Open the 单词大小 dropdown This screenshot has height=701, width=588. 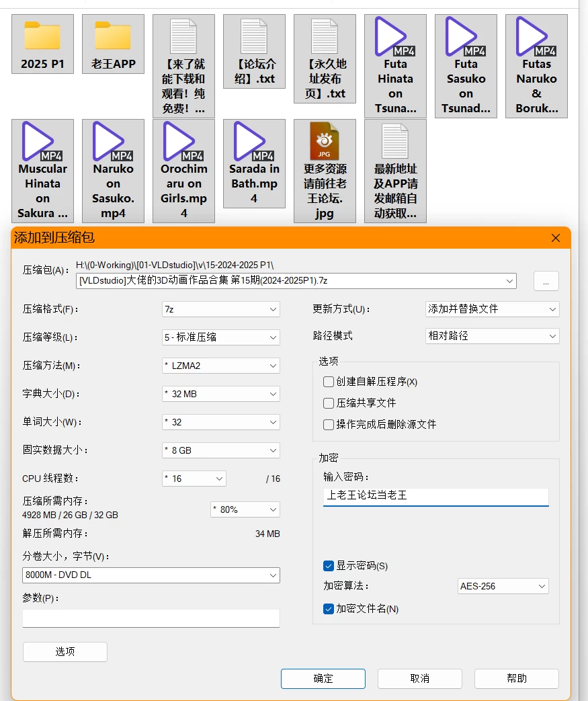point(221,422)
